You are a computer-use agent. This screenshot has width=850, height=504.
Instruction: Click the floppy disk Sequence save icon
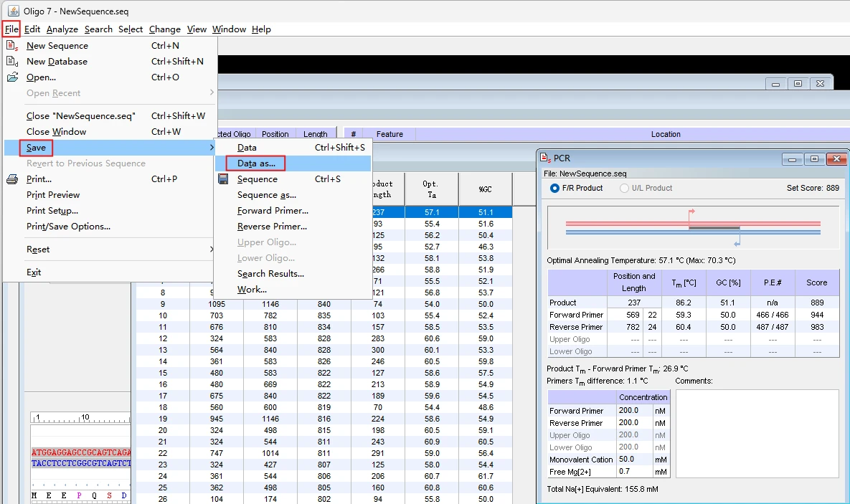click(223, 179)
